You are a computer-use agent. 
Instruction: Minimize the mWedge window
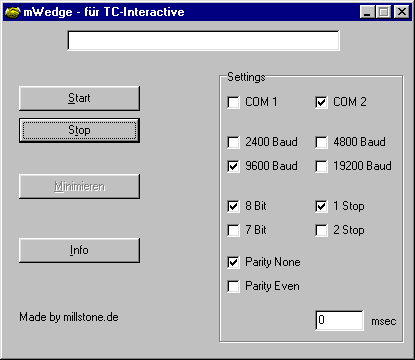click(x=367, y=12)
